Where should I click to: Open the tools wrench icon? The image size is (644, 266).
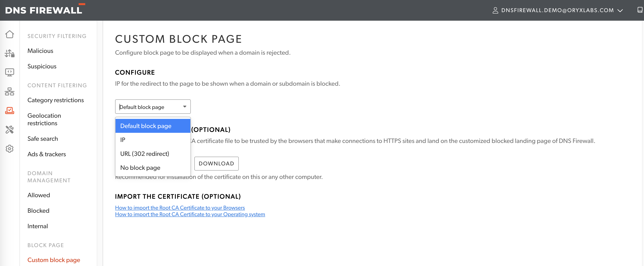pyautogui.click(x=10, y=130)
